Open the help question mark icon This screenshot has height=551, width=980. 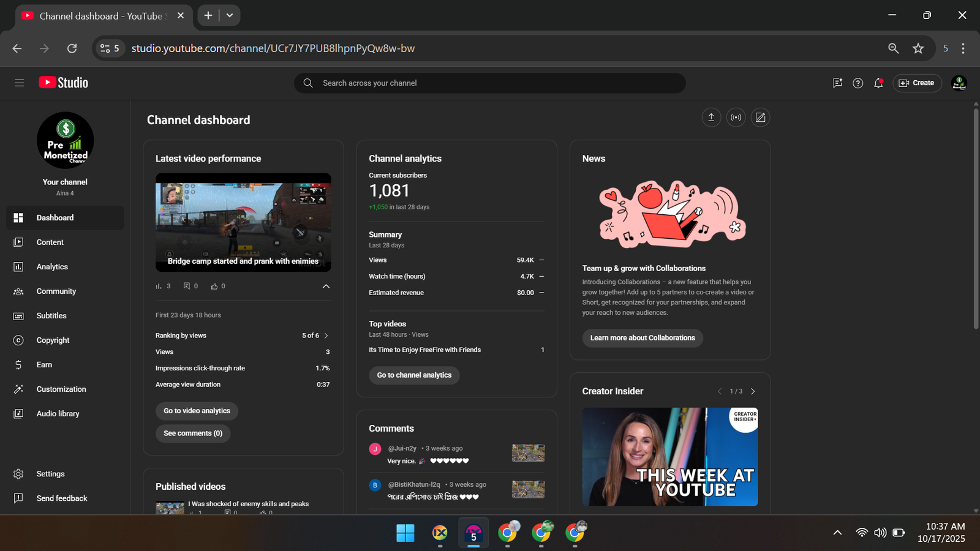(x=858, y=83)
